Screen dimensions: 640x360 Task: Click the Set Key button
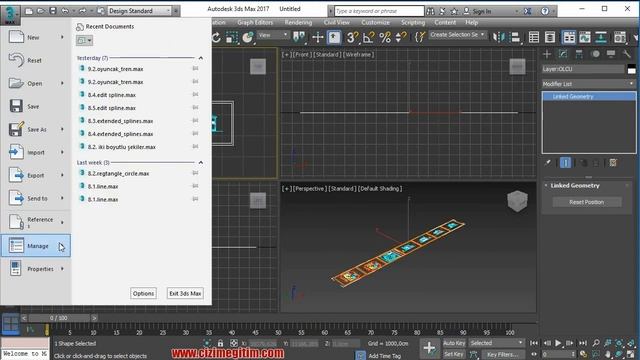(454, 354)
